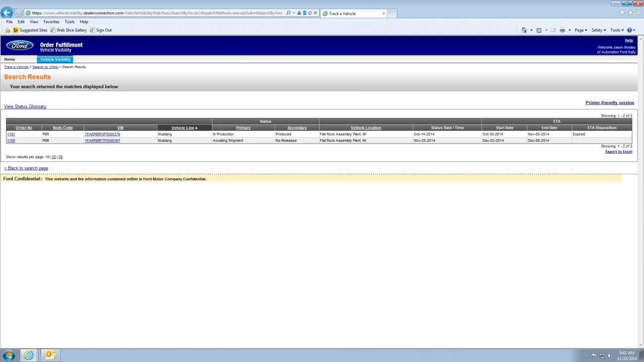Open the View Status Glossary link
Screen dimensions: 644x362
25,106
